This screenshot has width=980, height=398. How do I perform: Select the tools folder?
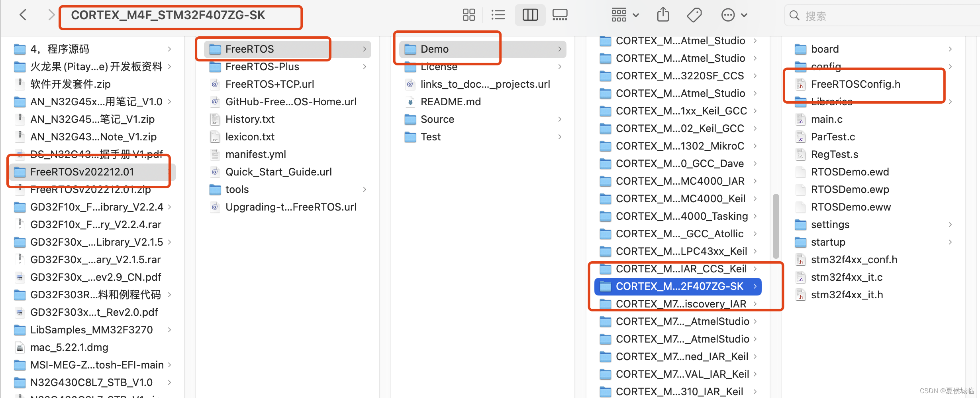[x=288, y=189]
